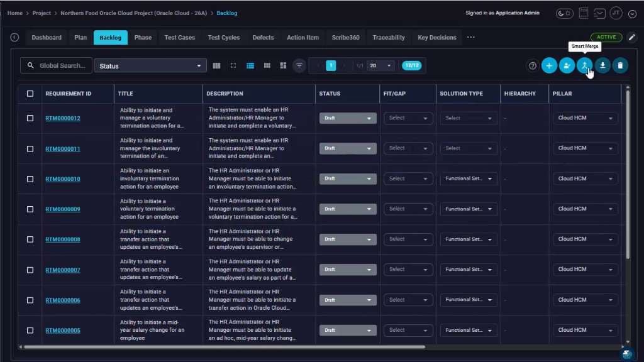Screen dimensions: 644x362
Task: Open the help question mark icon
Action: (x=532, y=65)
